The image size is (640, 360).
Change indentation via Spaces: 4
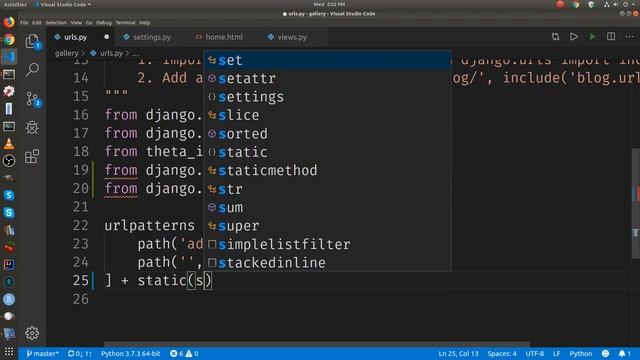tap(502, 353)
